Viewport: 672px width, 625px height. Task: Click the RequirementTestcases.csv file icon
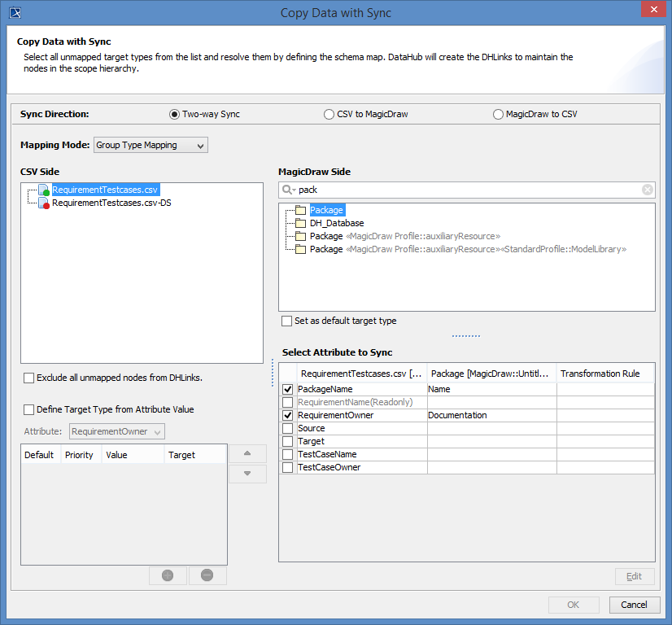(x=44, y=190)
